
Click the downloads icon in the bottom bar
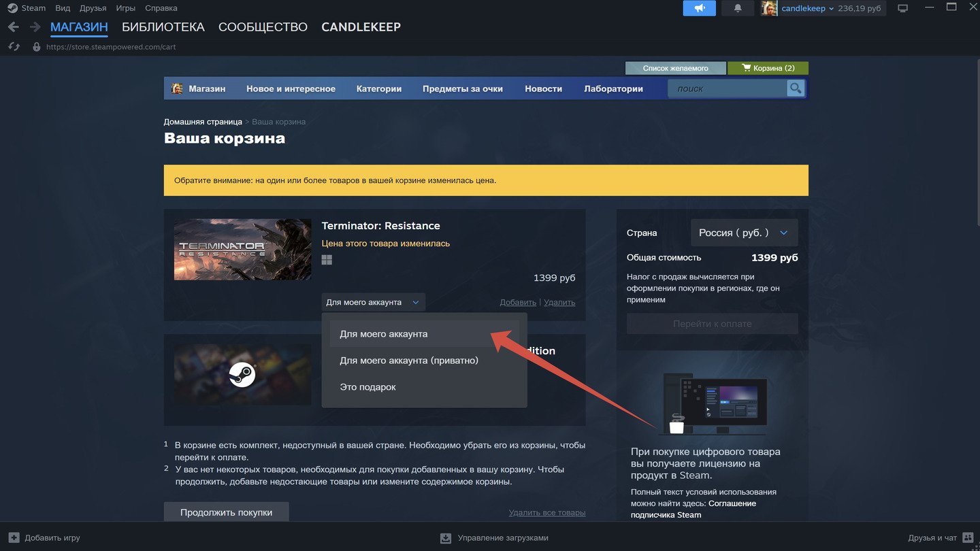pos(446,537)
